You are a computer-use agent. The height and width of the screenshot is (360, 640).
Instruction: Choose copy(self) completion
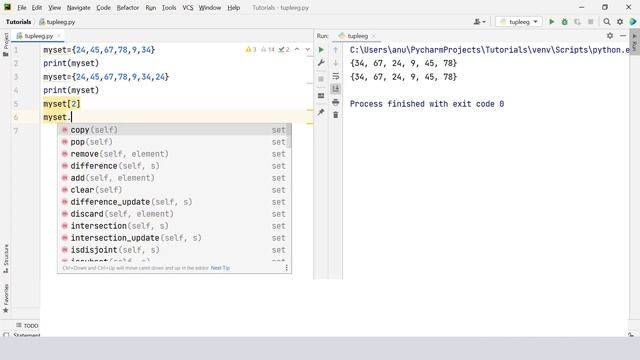coord(173,130)
